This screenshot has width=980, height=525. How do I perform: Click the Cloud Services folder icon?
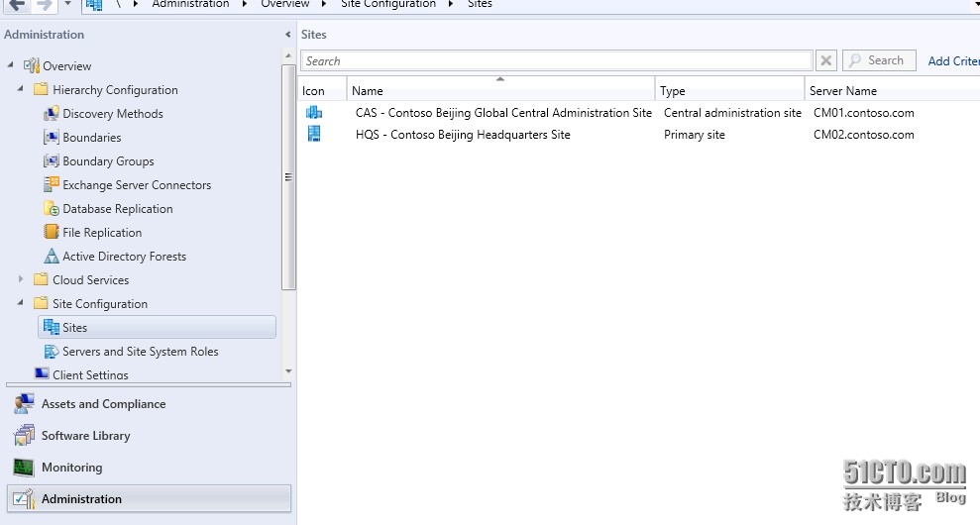pyautogui.click(x=41, y=279)
